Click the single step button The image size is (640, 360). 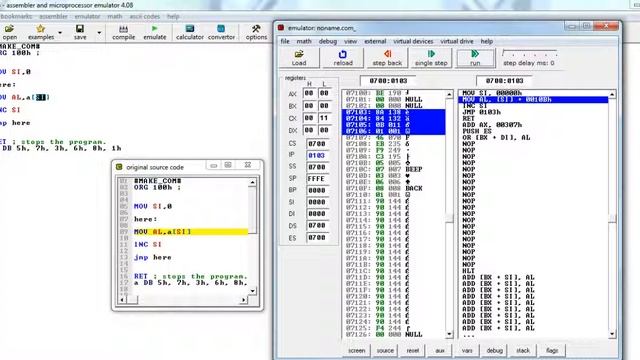pos(431,58)
